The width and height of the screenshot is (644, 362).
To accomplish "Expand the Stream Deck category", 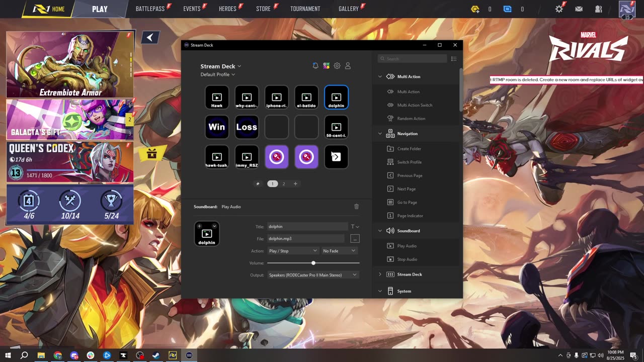I will [380, 275].
